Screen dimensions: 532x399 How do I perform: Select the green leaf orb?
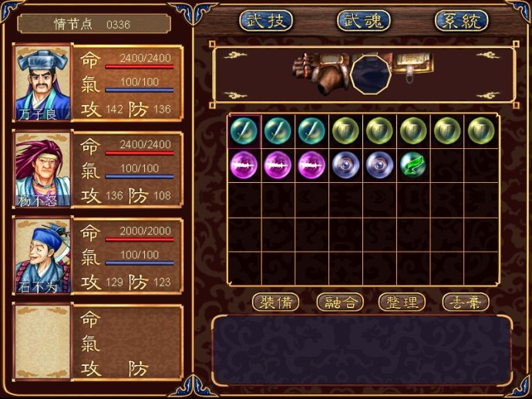coord(413,165)
